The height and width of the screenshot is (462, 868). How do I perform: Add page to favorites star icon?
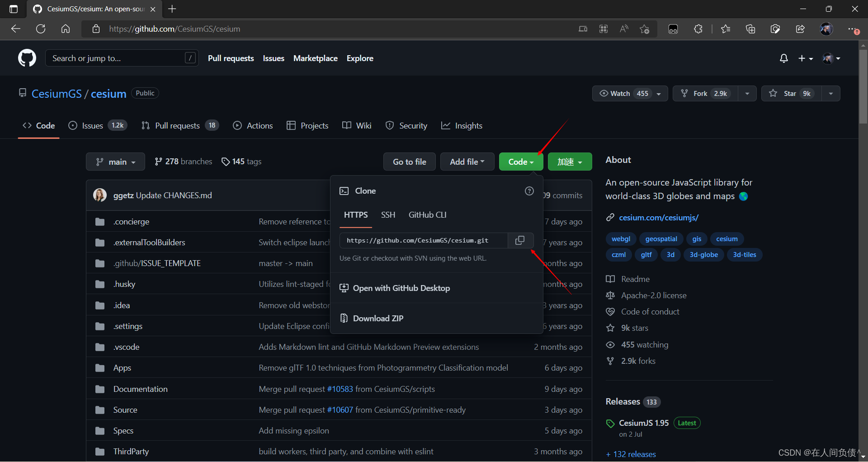pos(644,29)
